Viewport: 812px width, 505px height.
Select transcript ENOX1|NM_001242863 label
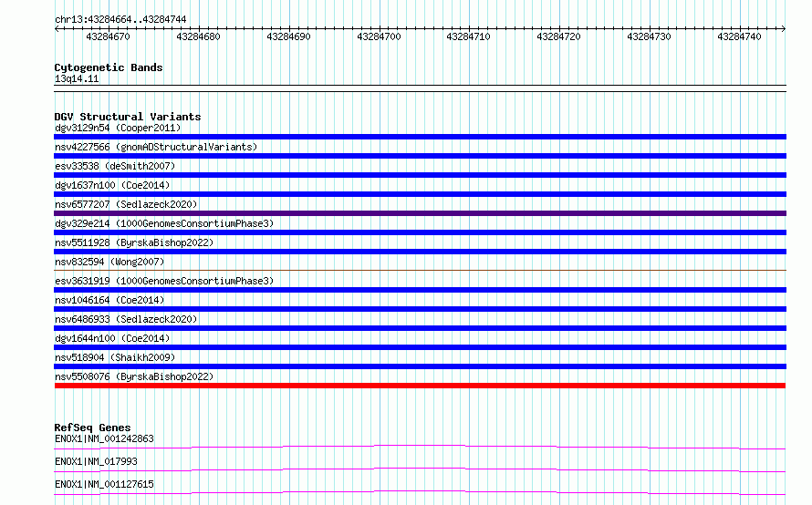pyautogui.click(x=104, y=438)
